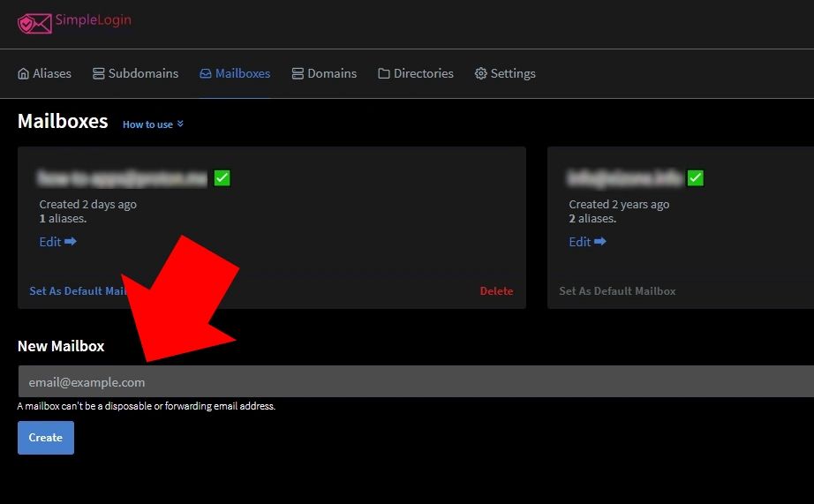Screen dimensions: 814x504
Task: Click the SimpleLogin logo
Action: click(x=74, y=22)
